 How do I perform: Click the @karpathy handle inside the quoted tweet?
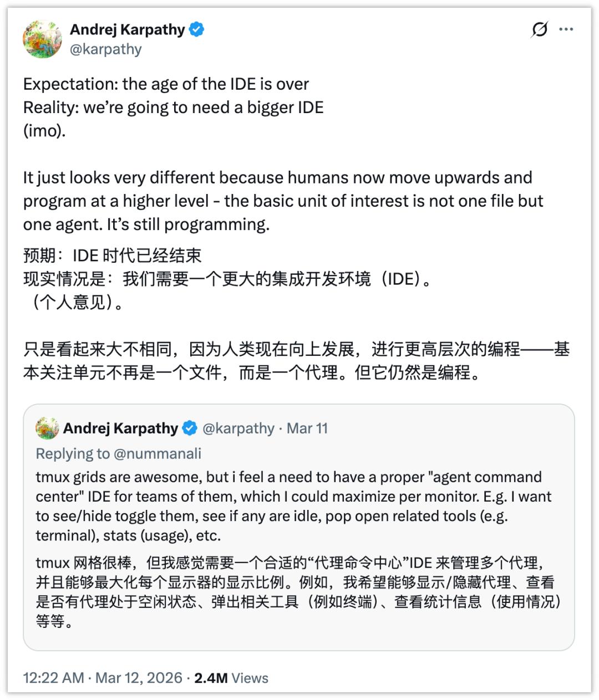pyautogui.click(x=238, y=428)
